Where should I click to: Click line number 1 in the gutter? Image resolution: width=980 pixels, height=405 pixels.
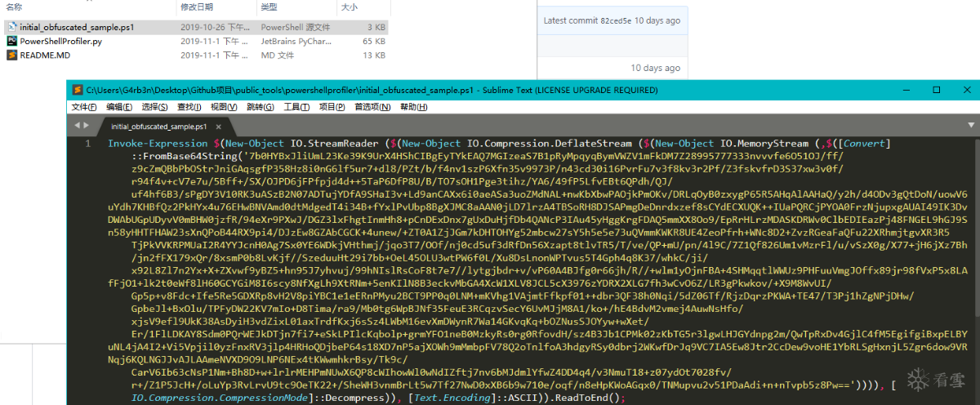[88, 144]
